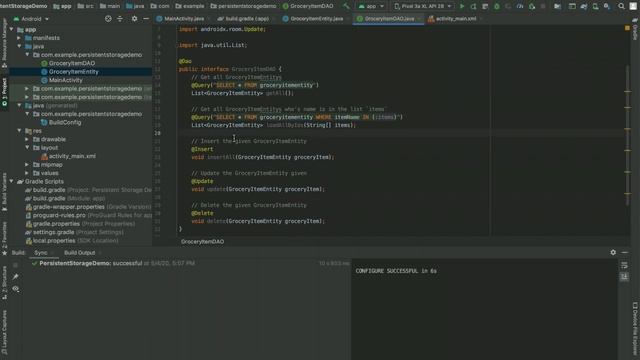Viewport: 640px width, 360px height.
Task: Click the yellow warning marker top of editor
Action: click(x=627, y=28)
